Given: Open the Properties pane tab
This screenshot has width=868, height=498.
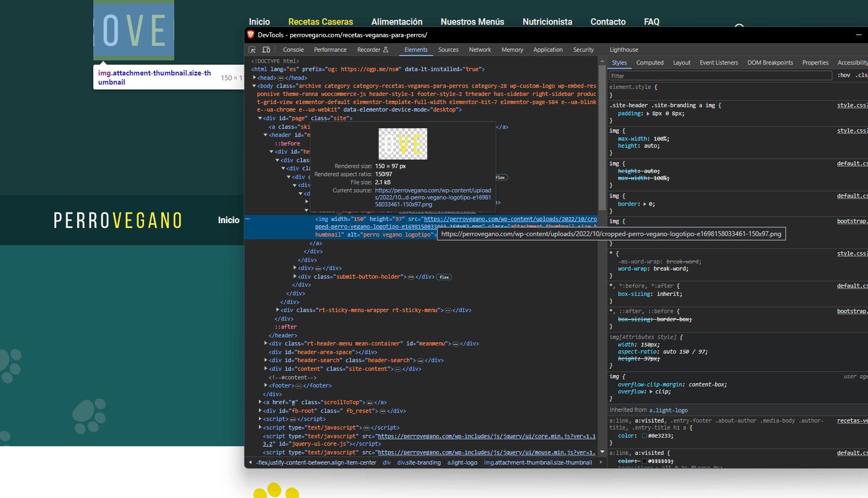Looking at the screenshot, I should (x=815, y=63).
